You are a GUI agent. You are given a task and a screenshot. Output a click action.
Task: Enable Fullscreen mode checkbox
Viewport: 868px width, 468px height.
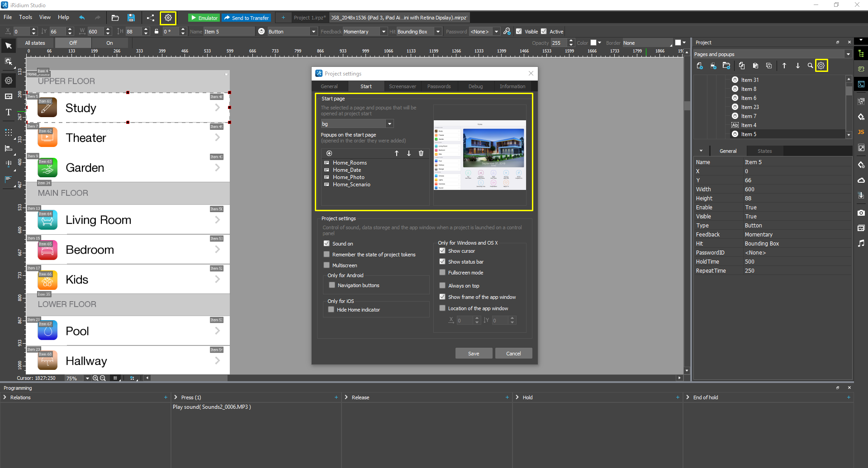click(442, 273)
